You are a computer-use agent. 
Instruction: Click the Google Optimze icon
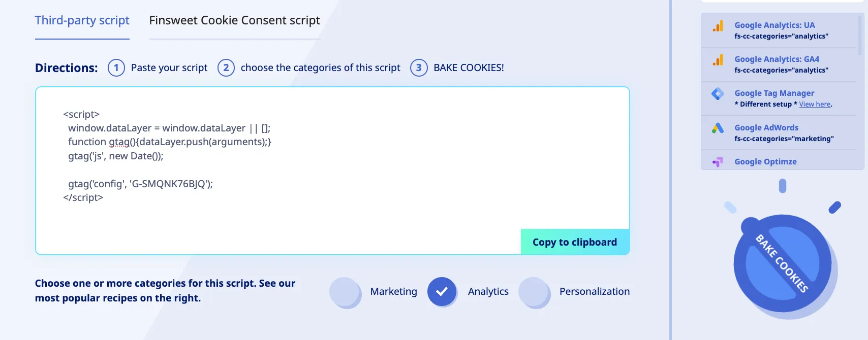[717, 161]
